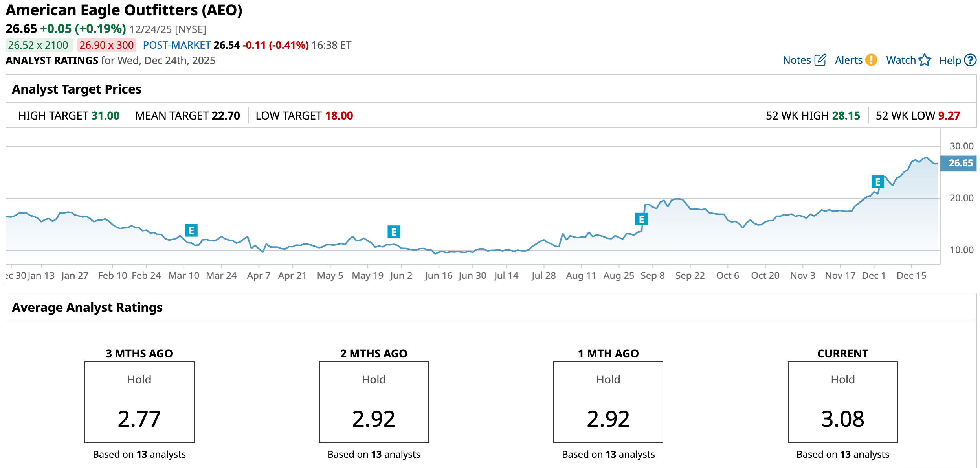
Task: Click the earnings E marker near Dec 1
Action: tap(877, 182)
